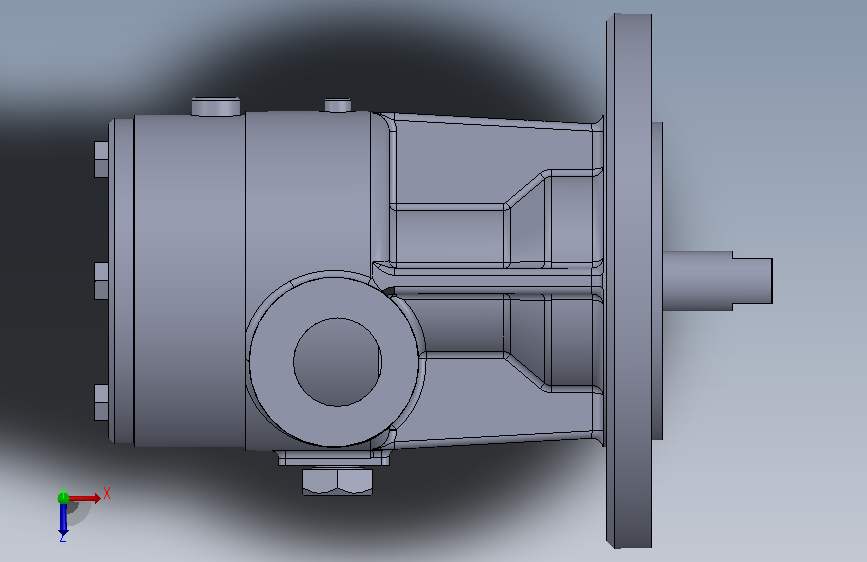
Task: Select the large mounting flange plate
Action: (629, 281)
